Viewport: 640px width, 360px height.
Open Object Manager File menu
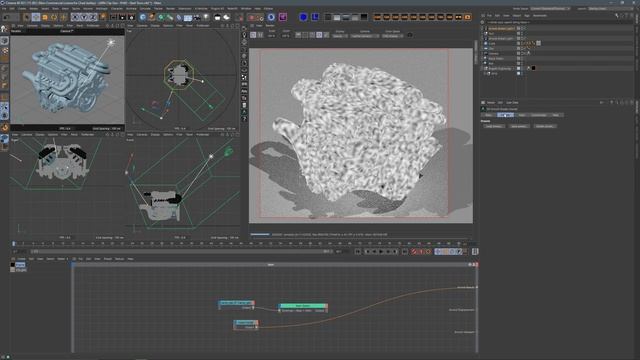click(x=489, y=16)
